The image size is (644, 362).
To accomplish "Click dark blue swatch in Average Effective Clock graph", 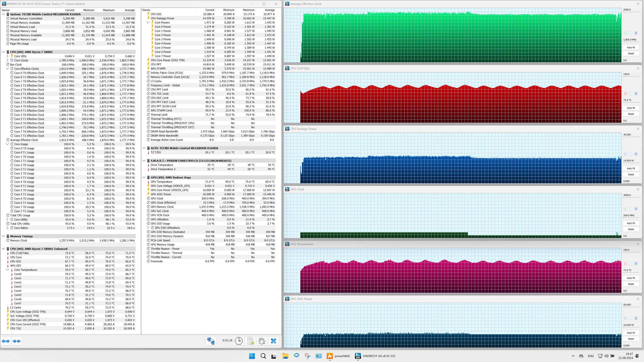I will coord(636,33).
